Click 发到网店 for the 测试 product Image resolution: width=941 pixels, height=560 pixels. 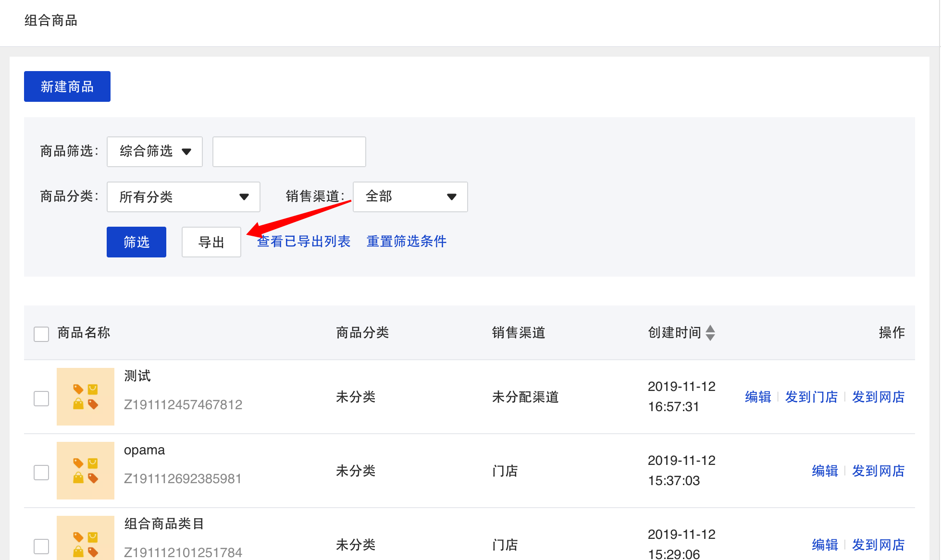tap(879, 397)
